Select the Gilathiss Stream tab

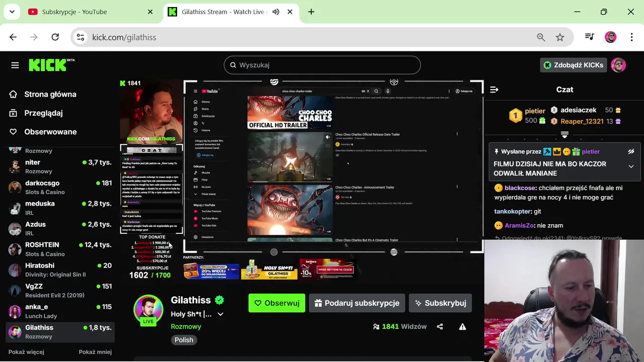tap(231, 12)
